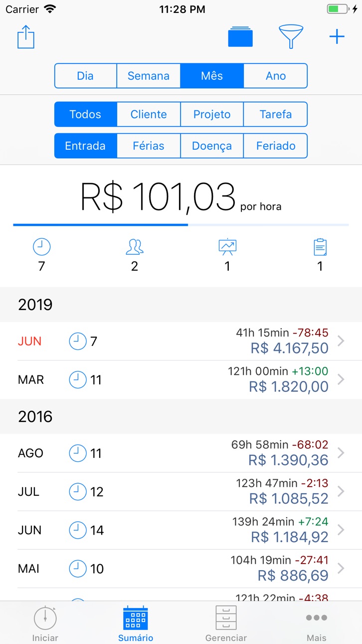
Task: Group summary by Cliente
Action: point(149,114)
